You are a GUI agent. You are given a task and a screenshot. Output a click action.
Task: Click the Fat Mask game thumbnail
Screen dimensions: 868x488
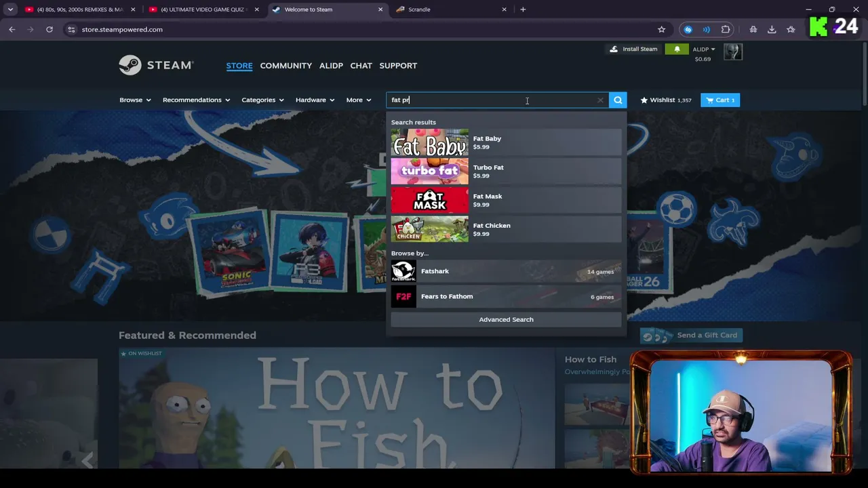coord(429,201)
